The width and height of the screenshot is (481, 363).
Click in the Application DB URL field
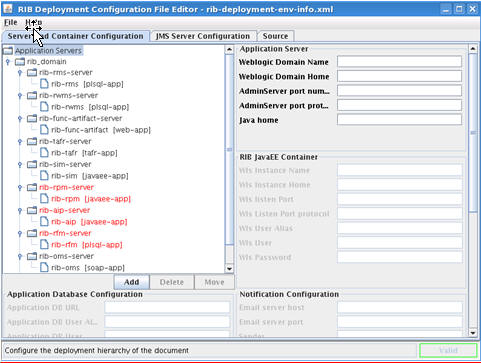pyautogui.click(x=167, y=307)
